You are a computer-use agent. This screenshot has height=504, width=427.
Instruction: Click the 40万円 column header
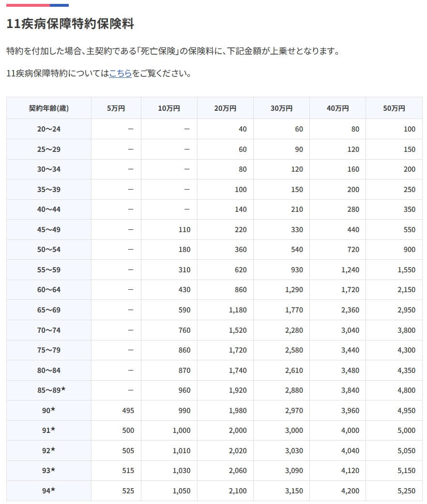[337, 108]
